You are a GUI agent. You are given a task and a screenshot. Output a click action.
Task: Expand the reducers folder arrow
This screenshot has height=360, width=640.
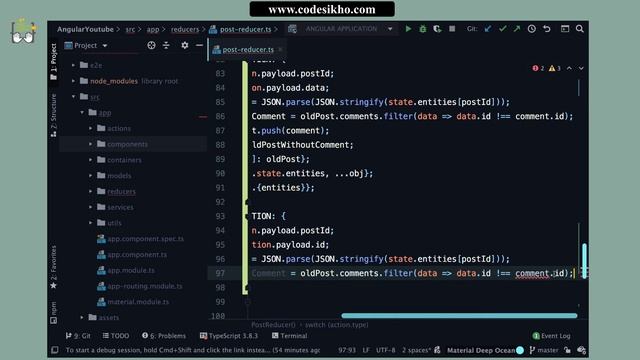[x=91, y=191]
